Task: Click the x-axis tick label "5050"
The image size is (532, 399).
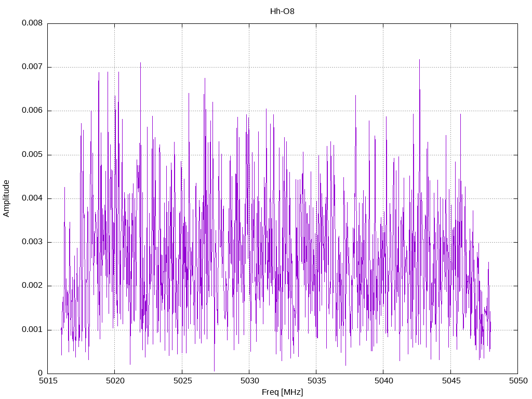Action: click(x=518, y=381)
